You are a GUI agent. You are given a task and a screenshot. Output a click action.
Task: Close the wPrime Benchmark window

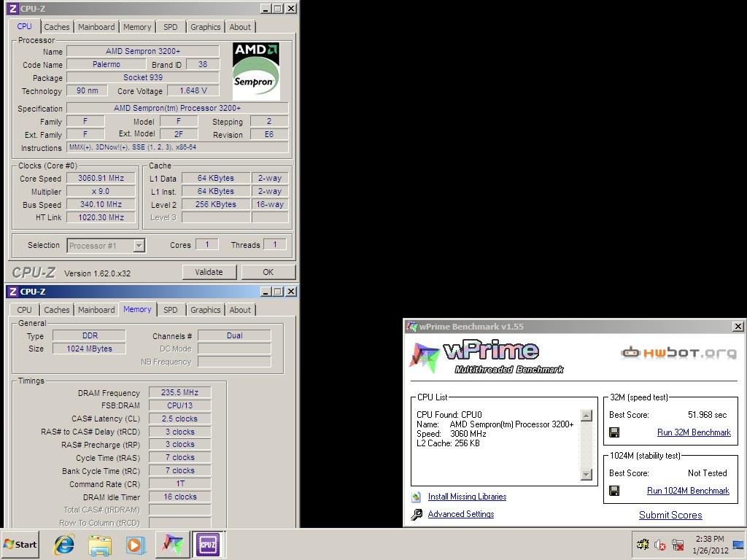coord(738,326)
